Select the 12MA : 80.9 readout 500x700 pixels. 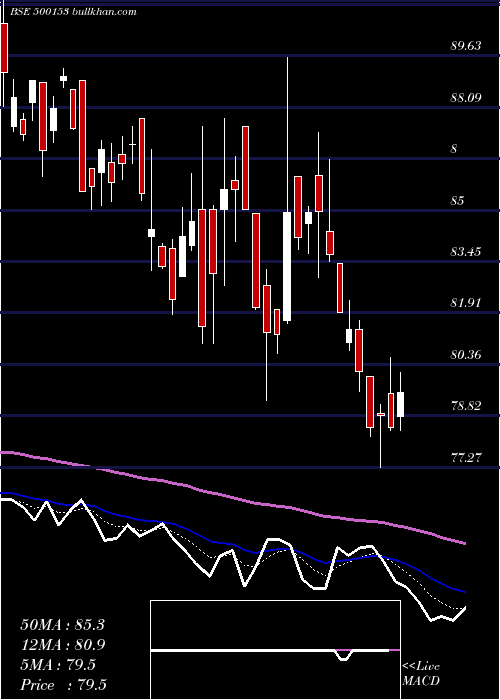pyautogui.click(x=62, y=645)
